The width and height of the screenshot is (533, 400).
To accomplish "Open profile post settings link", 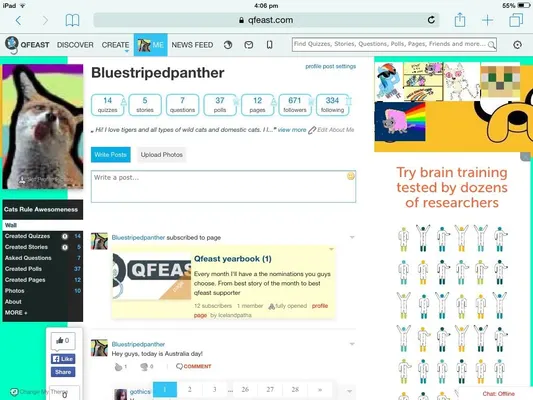I will [330, 66].
